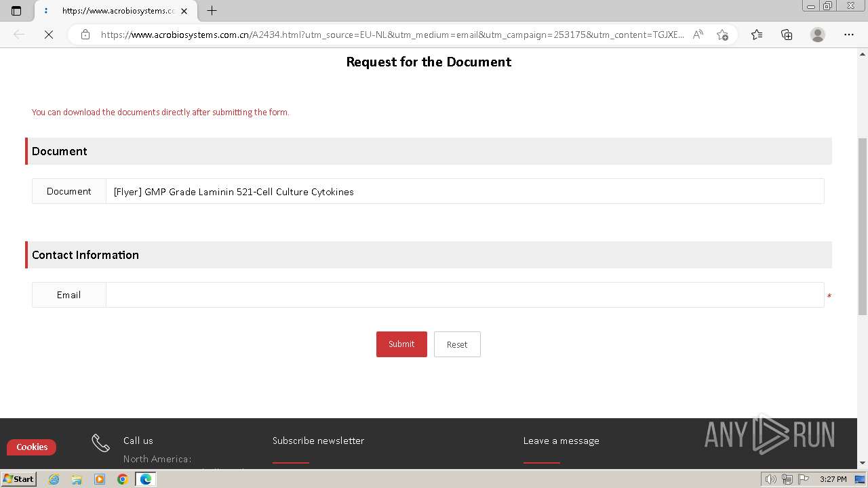Viewport: 868px width, 488px height.
Task: Add page to favorites star icon
Action: (x=722, y=35)
